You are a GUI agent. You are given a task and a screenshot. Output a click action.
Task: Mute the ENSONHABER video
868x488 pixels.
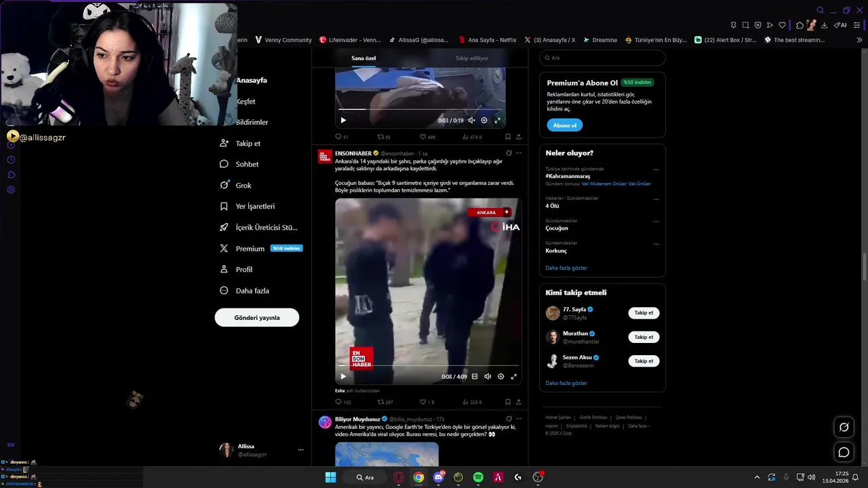[x=488, y=376]
